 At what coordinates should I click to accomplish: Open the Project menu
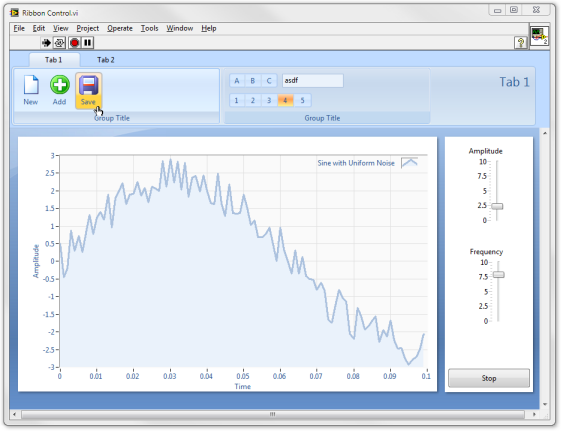[x=88, y=28]
